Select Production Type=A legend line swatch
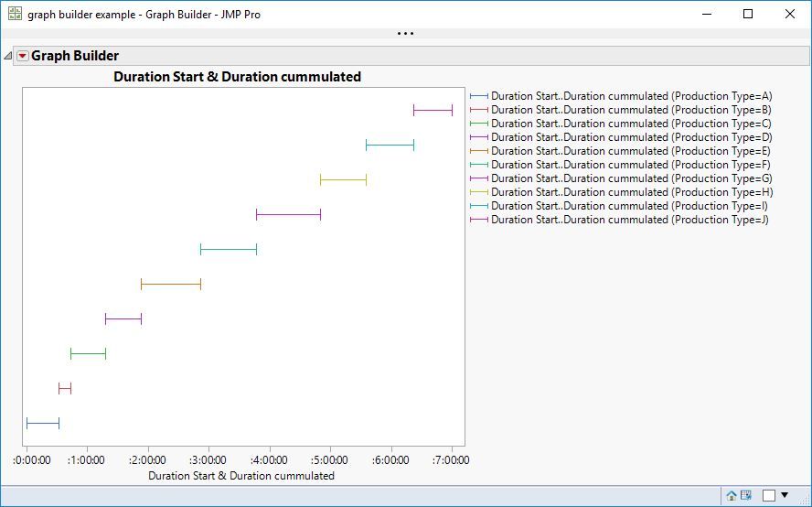Image resolution: width=812 pixels, height=507 pixels. coord(479,96)
